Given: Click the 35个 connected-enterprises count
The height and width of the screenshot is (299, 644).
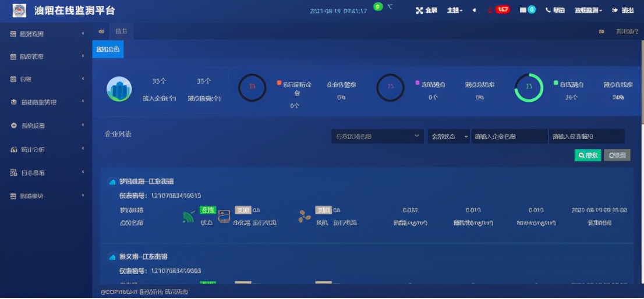Looking at the screenshot, I should (x=160, y=81).
